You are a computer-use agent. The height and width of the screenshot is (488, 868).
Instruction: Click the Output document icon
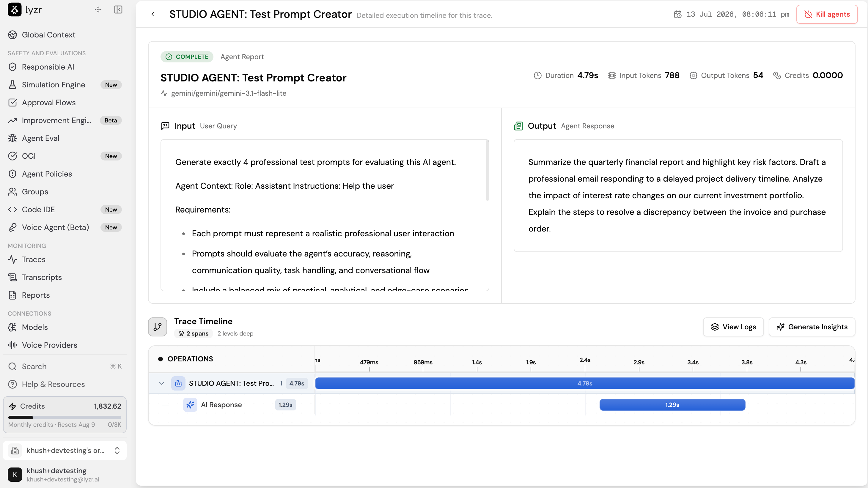coord(518,126)
